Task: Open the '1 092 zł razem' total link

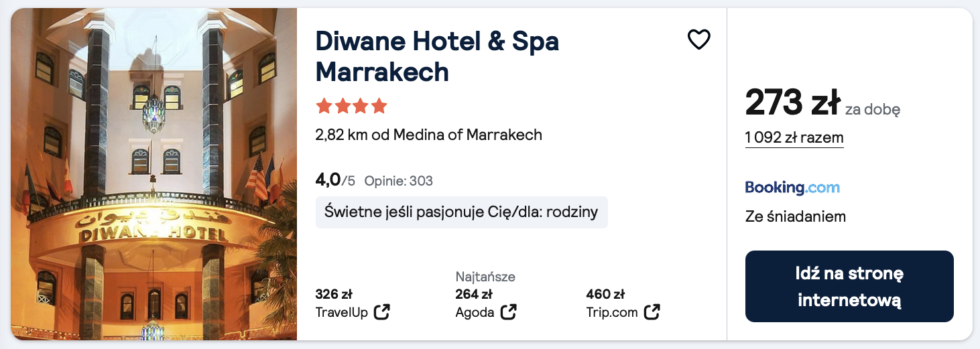Action: coord(794,138)
